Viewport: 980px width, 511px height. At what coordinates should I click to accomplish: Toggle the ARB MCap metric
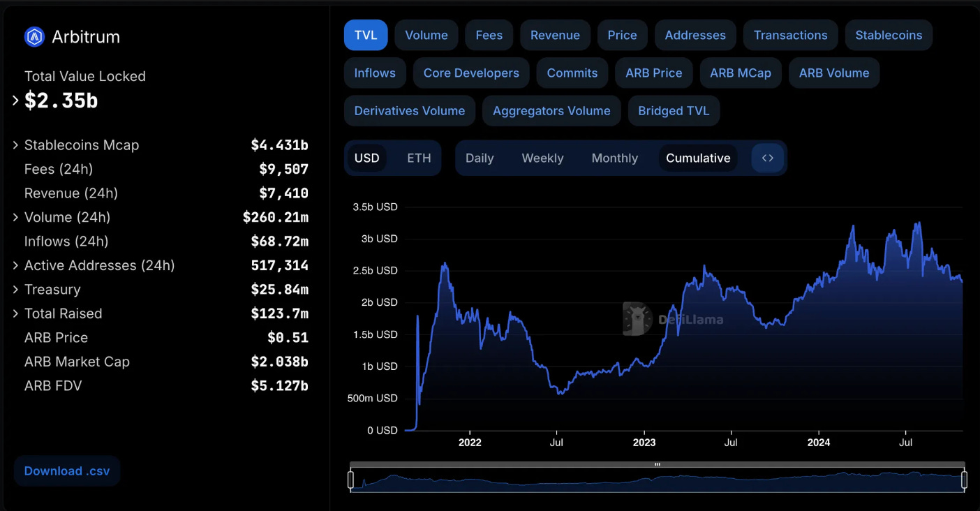point(741,73)
